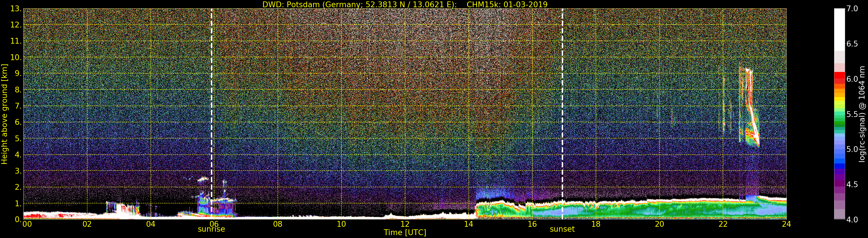Image resolution: width=868 pixels, height=238 pixels.
Task: Click the 'CHM15k: 01-03-2019' title text
Action: [x=507, y=4]
